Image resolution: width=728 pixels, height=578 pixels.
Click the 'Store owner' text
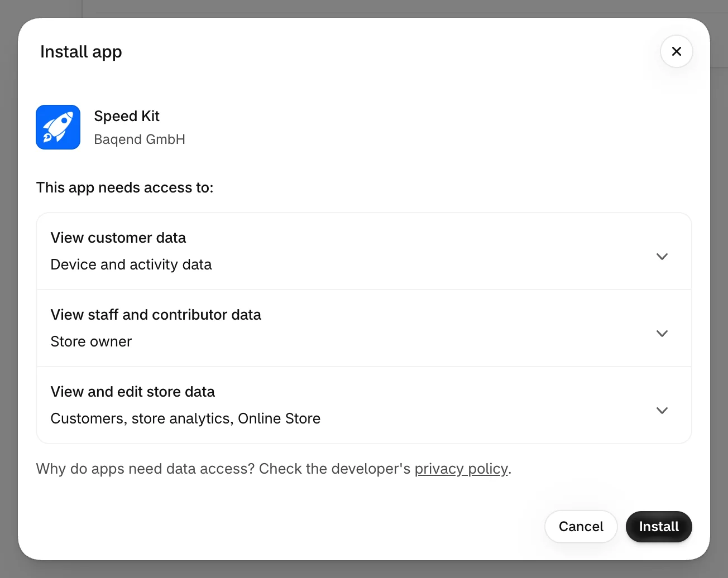click(91, 341)
